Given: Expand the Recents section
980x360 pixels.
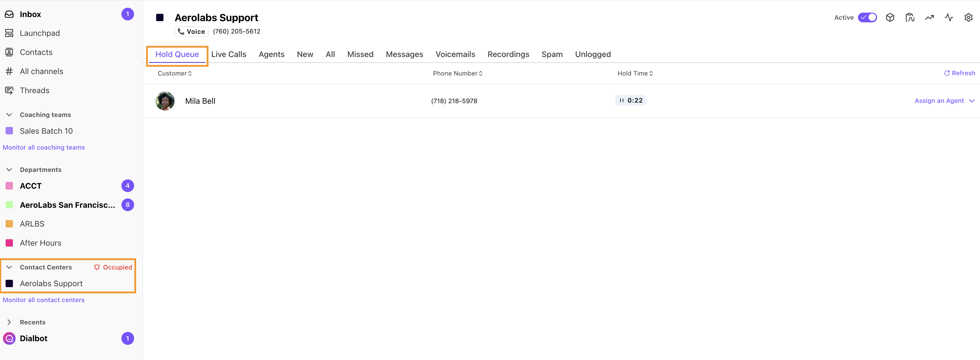Looking at the screenshot, I should [9, 322].
